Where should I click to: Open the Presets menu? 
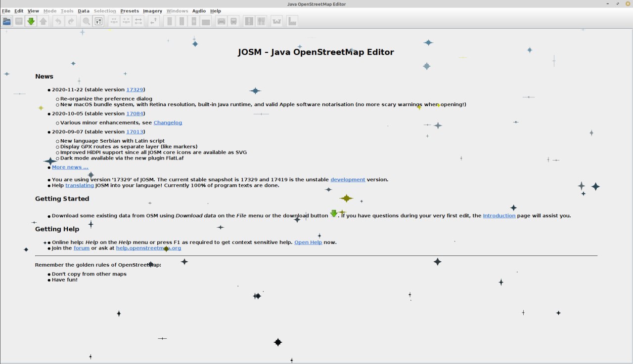click(130, 11)
